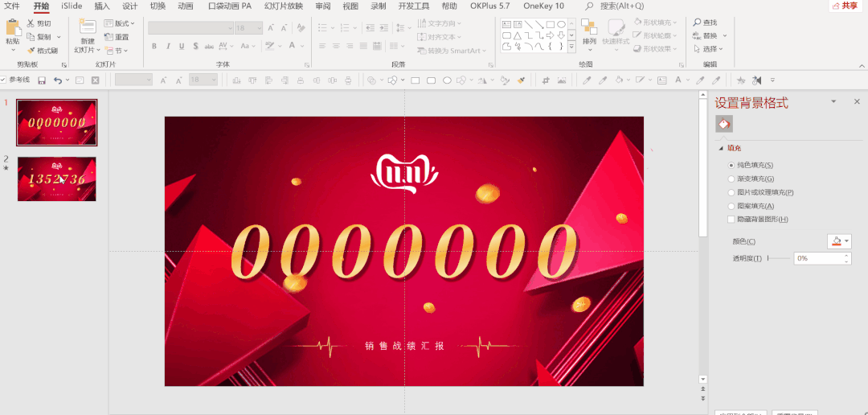This screenshot has height=415, width=868.
Task: Decrease indent level icon
Action: pyautogui.click(x=369, y=27)
